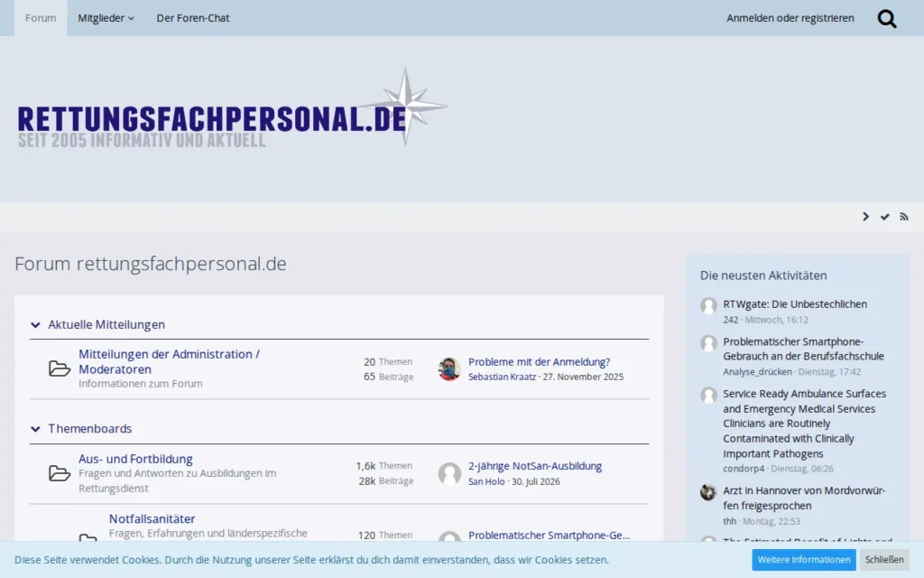
Task: Click rettungsfachpersonal.de logo banner
Action: (x=232, y=108)
